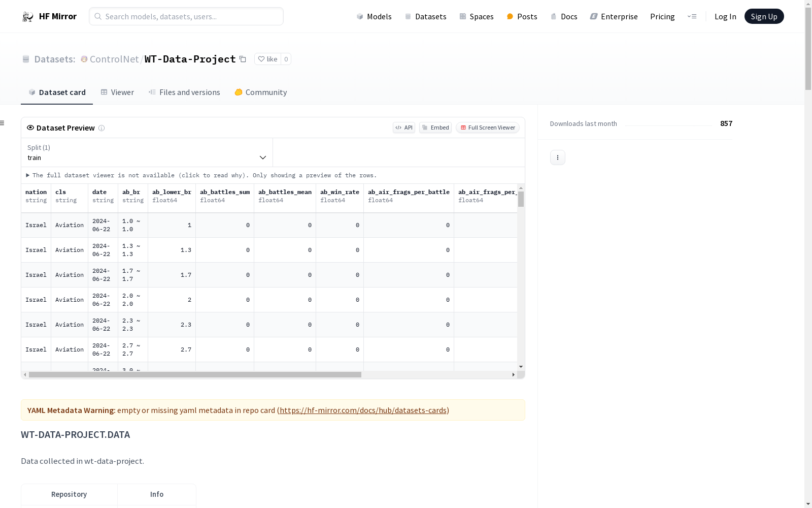This screenshot has width=812, height=508.
Task: Click the Datasets: breadcrumb label
Action: 55,59
